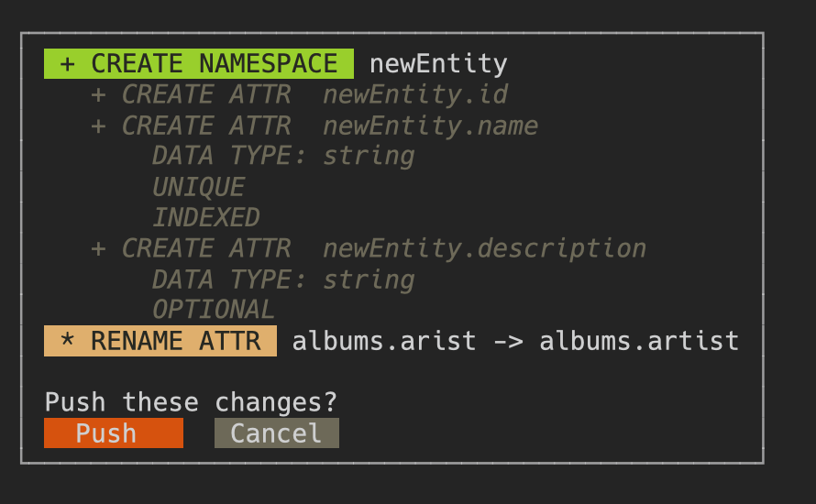Select the newEntity.name attribute name

[x=430, y=126]
